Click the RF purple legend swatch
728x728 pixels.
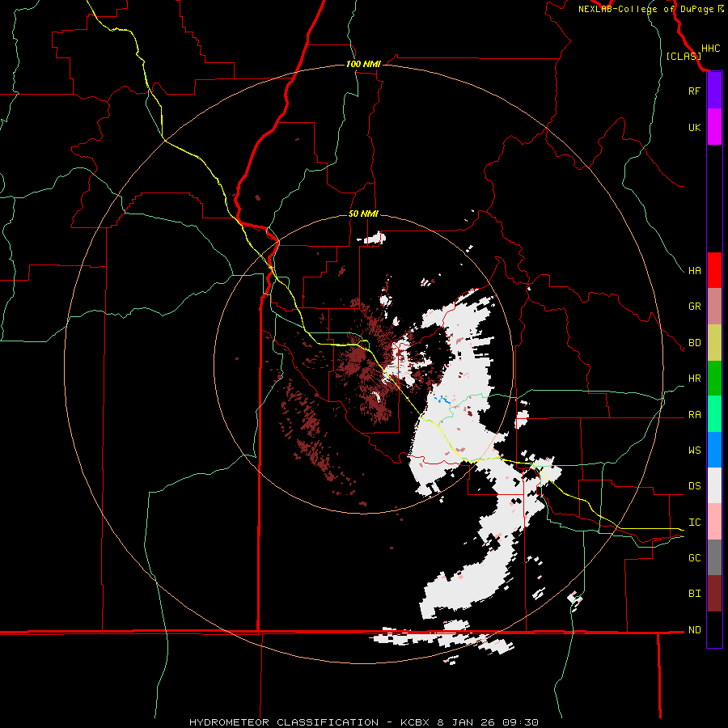714,91
